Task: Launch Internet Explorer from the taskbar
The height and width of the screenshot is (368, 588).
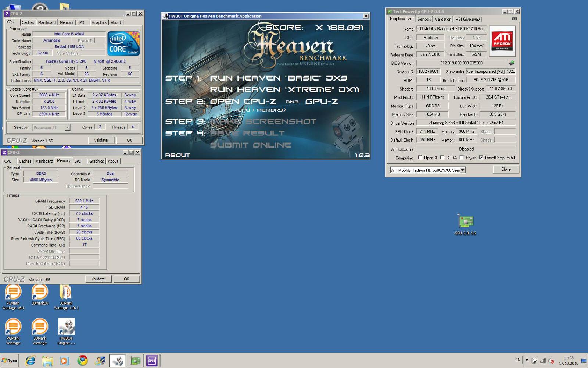Action: click(x=30, y=361)
